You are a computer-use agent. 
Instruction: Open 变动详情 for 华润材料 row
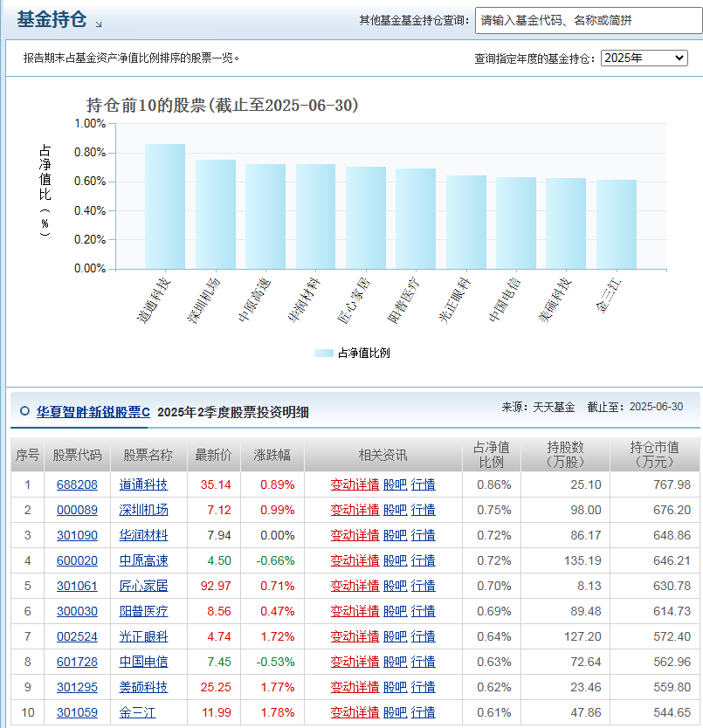(355, 535)
